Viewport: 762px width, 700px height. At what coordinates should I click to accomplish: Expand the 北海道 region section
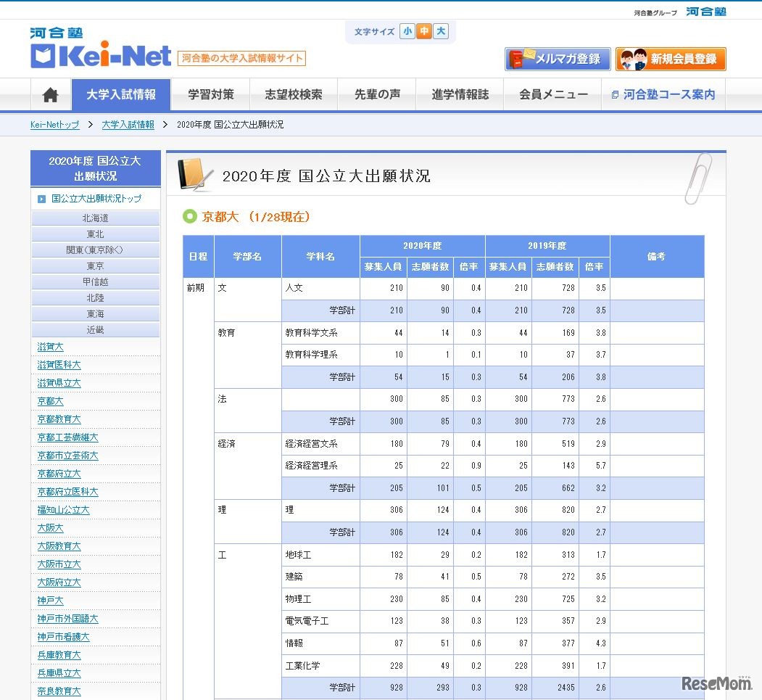point(95,218)
